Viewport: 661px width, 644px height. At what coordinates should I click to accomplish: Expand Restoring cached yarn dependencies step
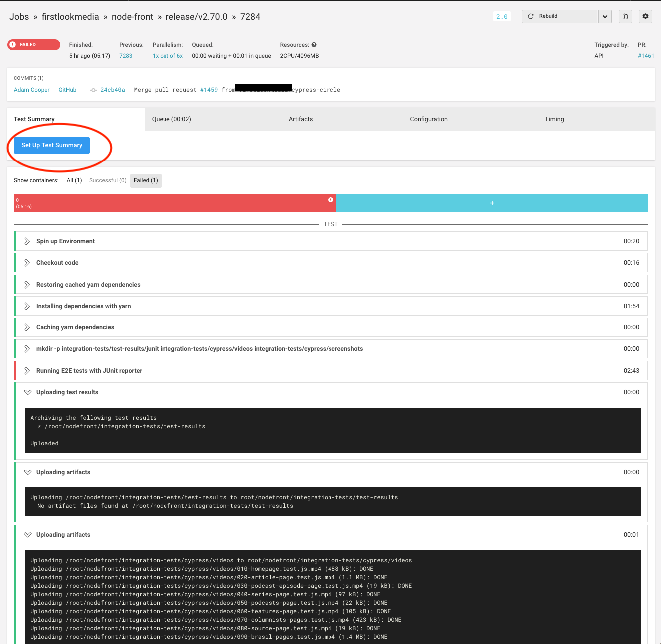pyautogui.click(x=27, y=285)
